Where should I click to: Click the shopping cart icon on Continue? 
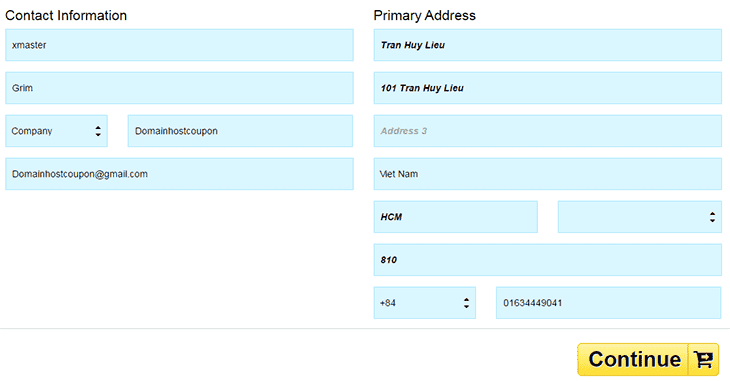pos(703,359)
